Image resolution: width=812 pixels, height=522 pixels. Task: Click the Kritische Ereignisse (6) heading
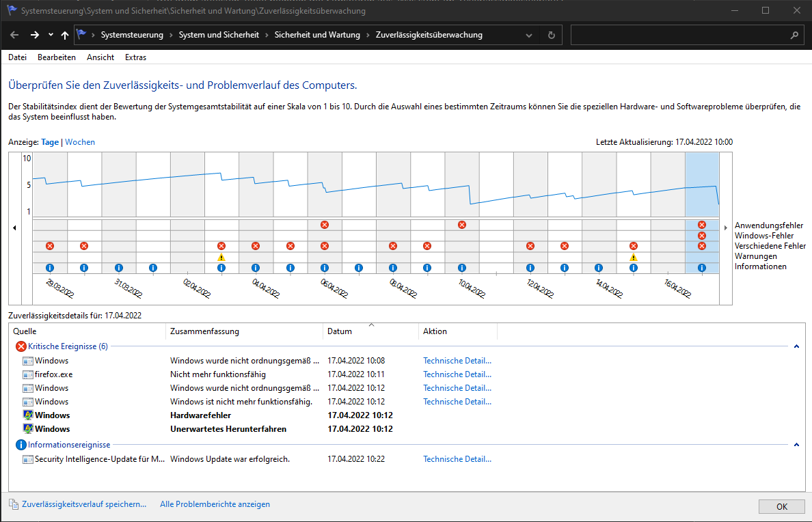pyautogui.click(x=68, y=346)
